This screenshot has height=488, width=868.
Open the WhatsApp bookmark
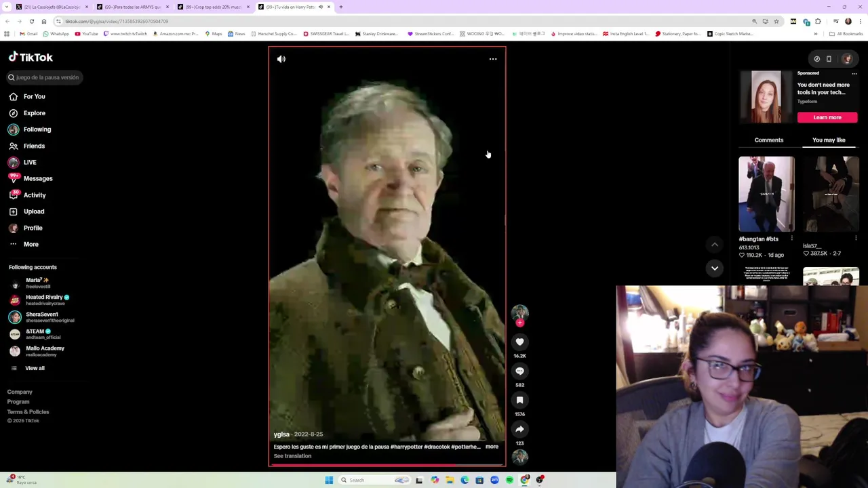pos(56,34)
